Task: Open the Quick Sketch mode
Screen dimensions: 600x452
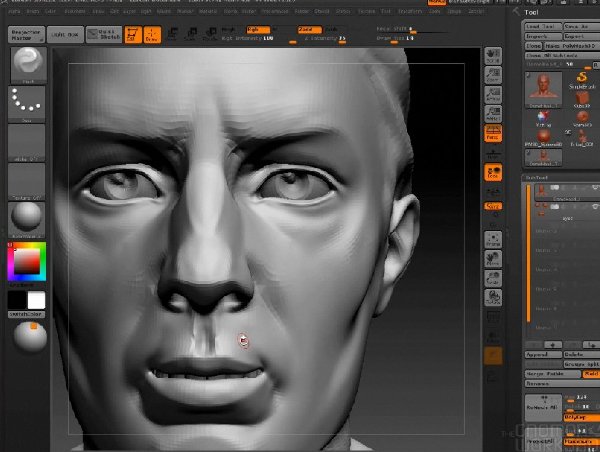Action: pos(104,35)
